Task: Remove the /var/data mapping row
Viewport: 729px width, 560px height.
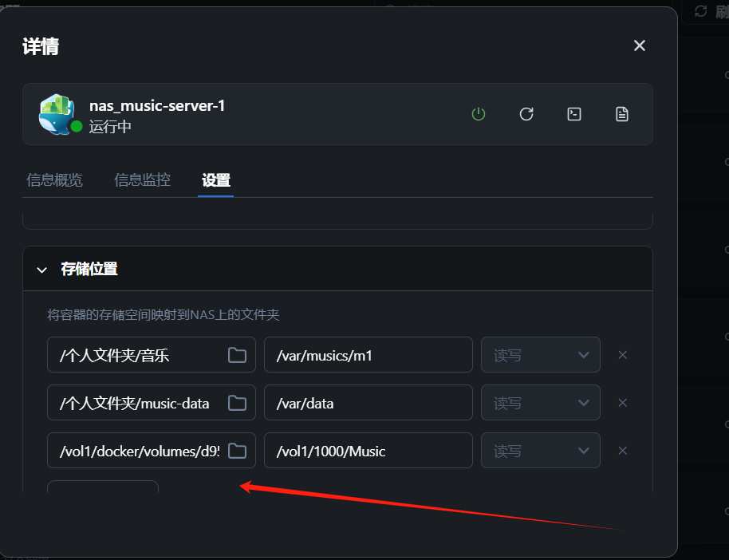Action: [623, 403]
